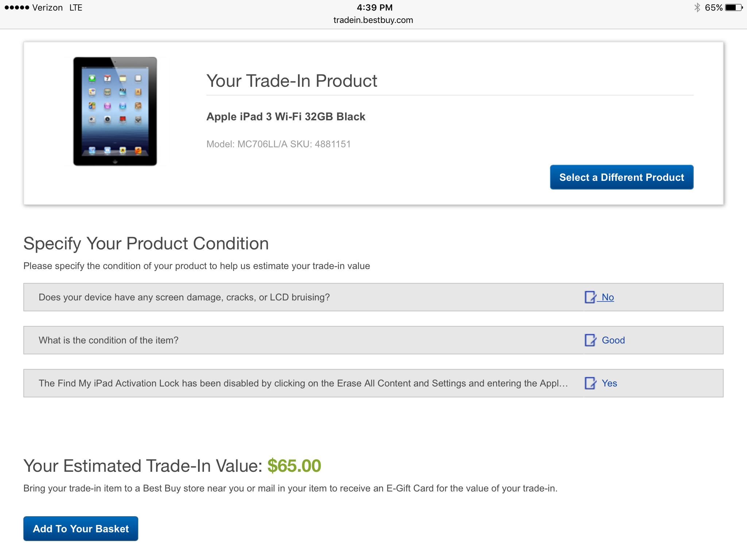
Task: Tap the iPad 3 product thumbnail
Action: pyautogui.click(x=115, y=111)
